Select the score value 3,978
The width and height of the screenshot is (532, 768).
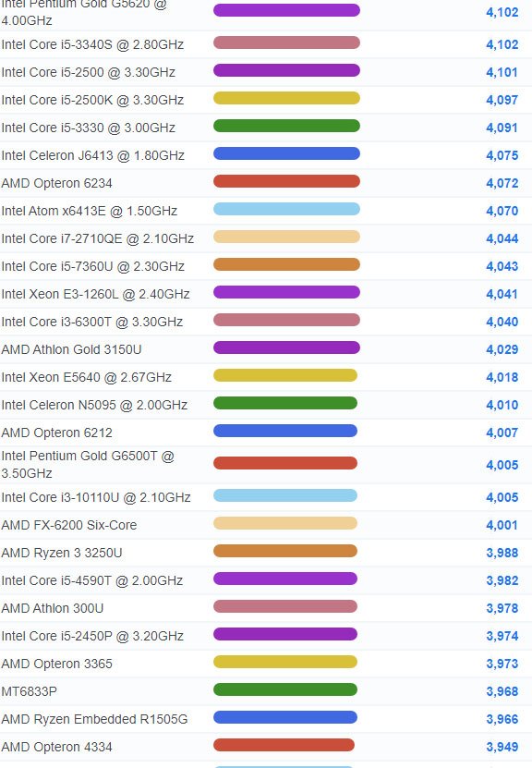coord(502,608)
